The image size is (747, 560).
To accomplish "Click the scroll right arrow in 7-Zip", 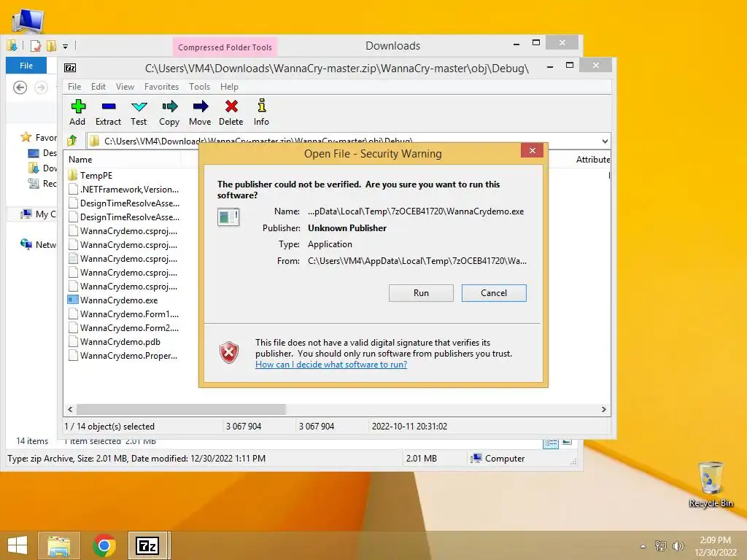I will [x=603, y=410].
